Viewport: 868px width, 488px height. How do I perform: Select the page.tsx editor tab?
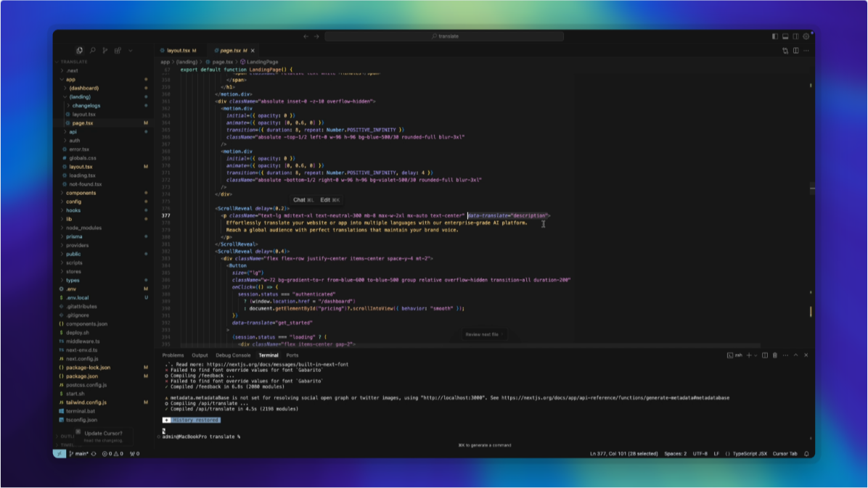coord(232,50)
